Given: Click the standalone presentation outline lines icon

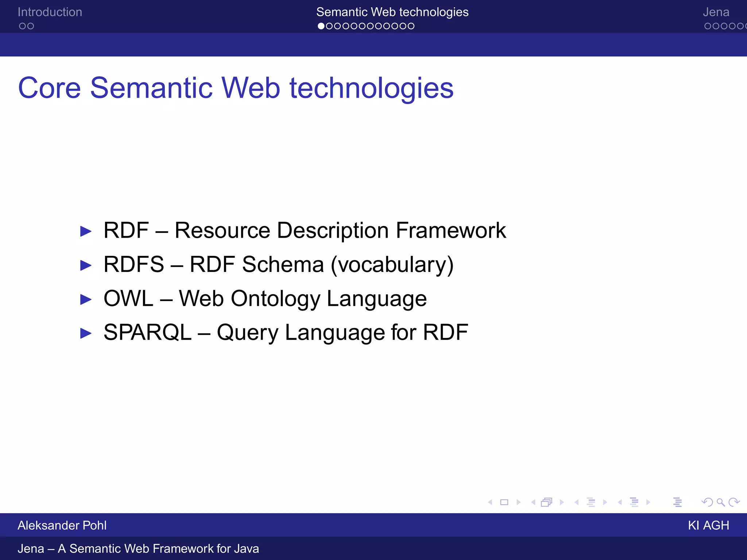Looking at the screenshot, I should pyautogui.click(x=678, y=502).
